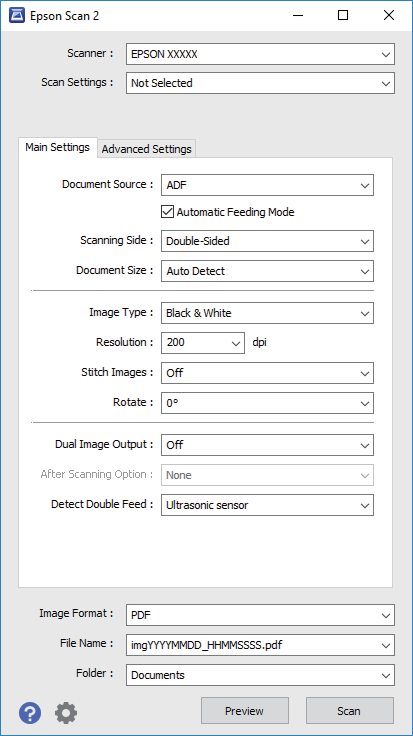The image size is (413, 736).
Task: Open the File Name dropdown
Action: [260, 645]
